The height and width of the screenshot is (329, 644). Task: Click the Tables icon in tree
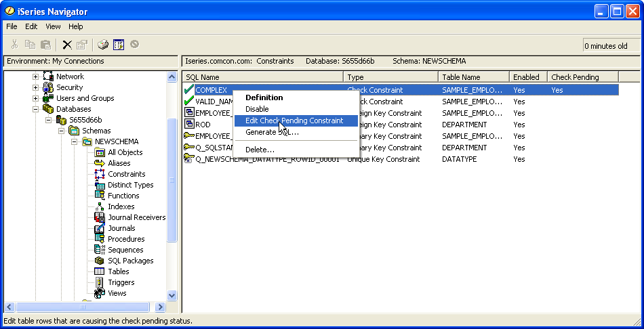100,271
